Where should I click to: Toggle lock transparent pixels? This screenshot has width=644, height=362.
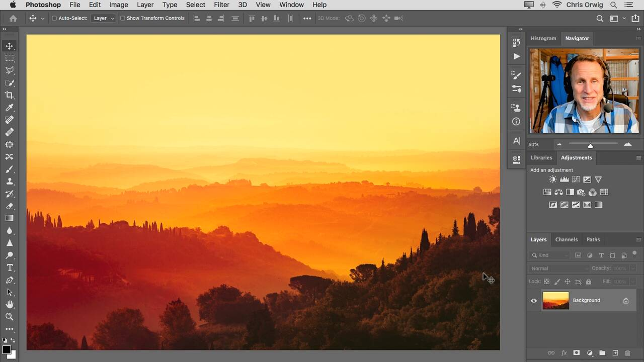pyautogui.click(x=547, y=282)
